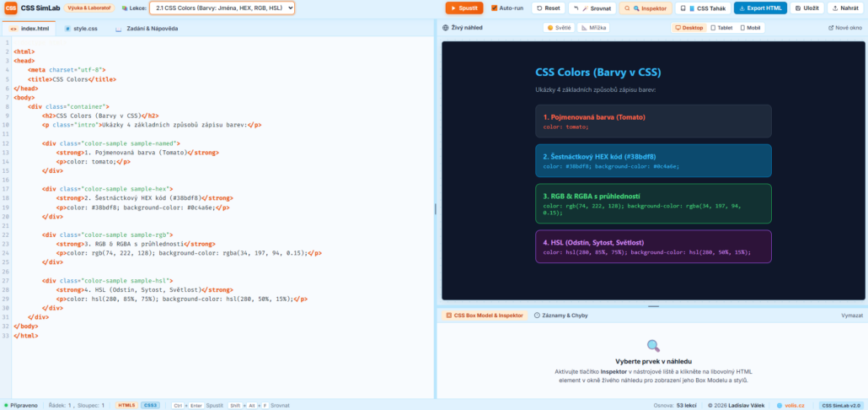The width and height of the screenshot is (868, 410).
Task: Click the CSS Colors (Barvy v CSS) preview heading
Action: pyautogui.click(x=598, y=73)
